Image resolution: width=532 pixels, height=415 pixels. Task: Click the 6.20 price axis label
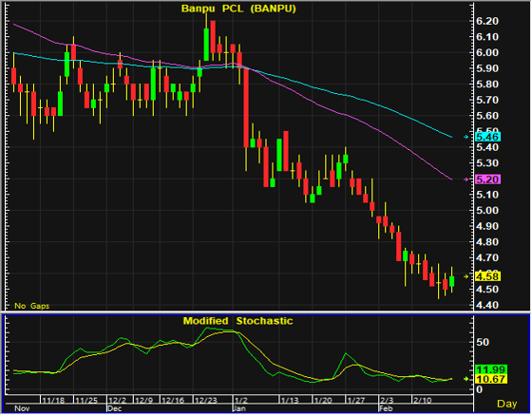click(487, 21)
